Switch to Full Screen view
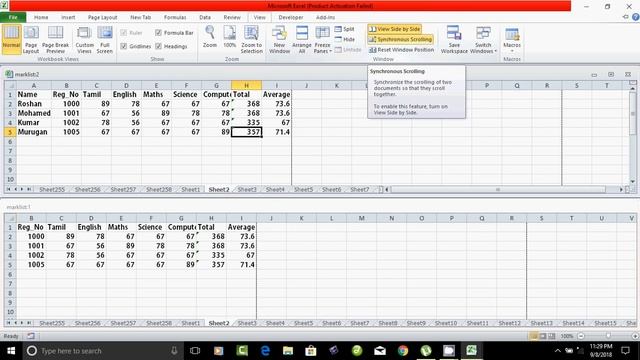 click(x=104, y=39)
